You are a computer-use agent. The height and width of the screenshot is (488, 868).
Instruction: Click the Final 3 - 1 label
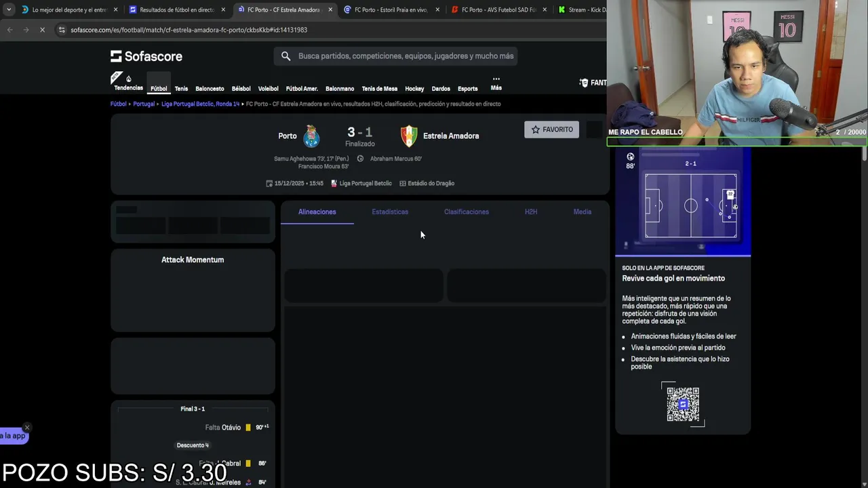(x=193, y=409)
